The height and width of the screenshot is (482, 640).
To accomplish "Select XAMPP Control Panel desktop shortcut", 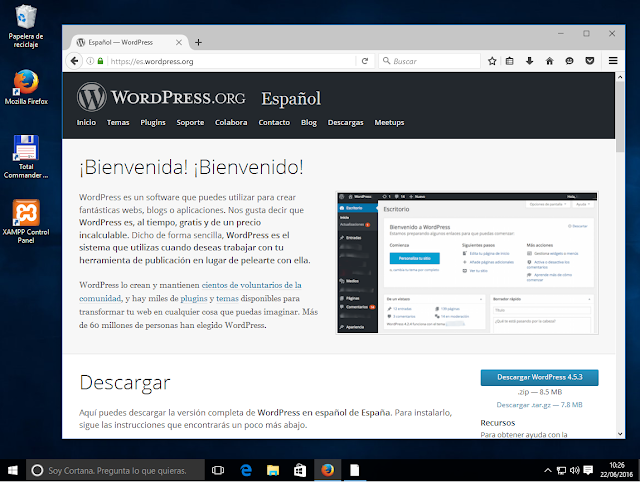I will (26, 222).
